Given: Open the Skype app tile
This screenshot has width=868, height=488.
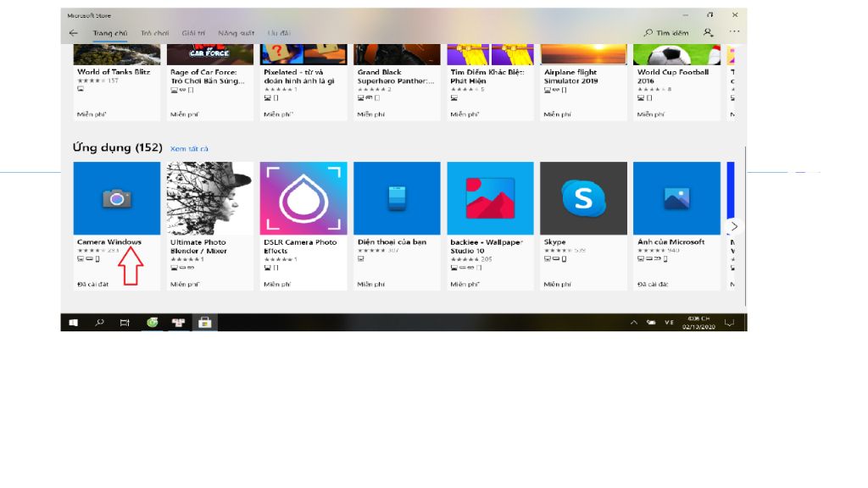Looking at the screenshot, I should tap(583, 225).
